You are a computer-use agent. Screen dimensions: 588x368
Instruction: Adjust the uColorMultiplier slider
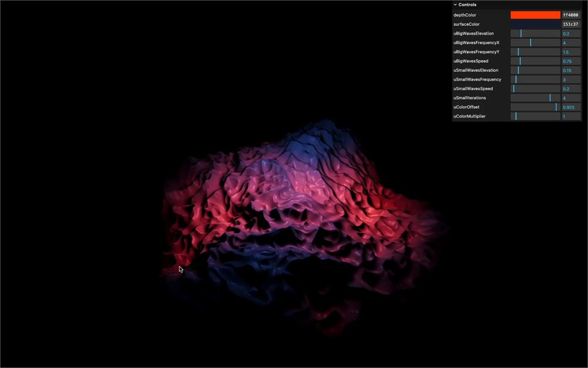tap(535, 117)
